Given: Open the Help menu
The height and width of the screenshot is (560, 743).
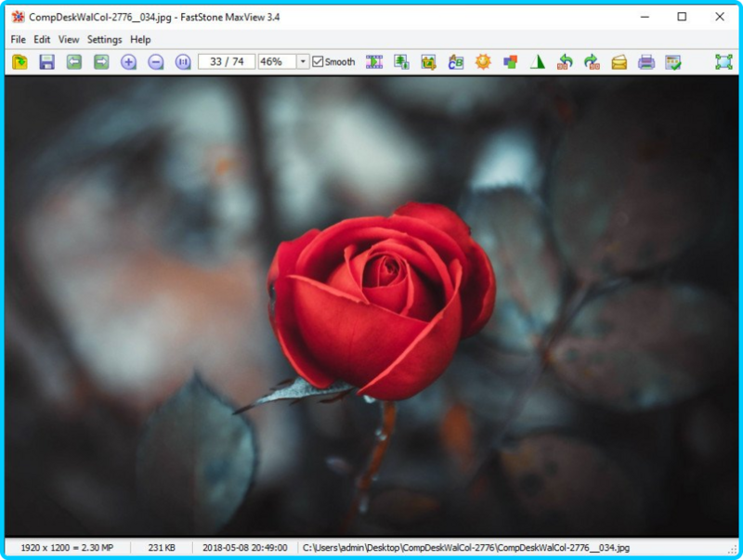Looking at the screenshot, I should point(140,39).
